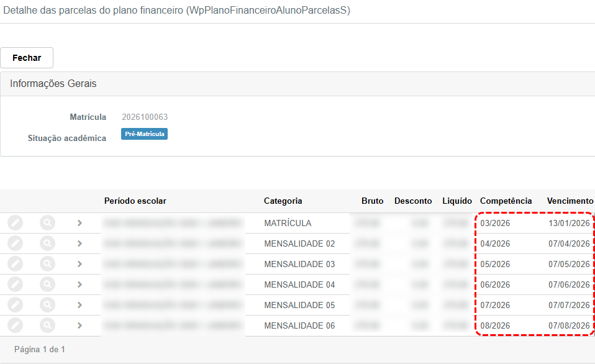Expand the MENSALIDADE 02 row details

tap(79, 243)
